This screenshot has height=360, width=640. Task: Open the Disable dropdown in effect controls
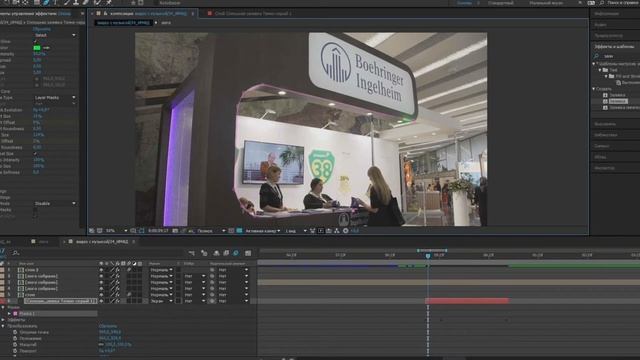pyautogui.click(x=55, y=203)
